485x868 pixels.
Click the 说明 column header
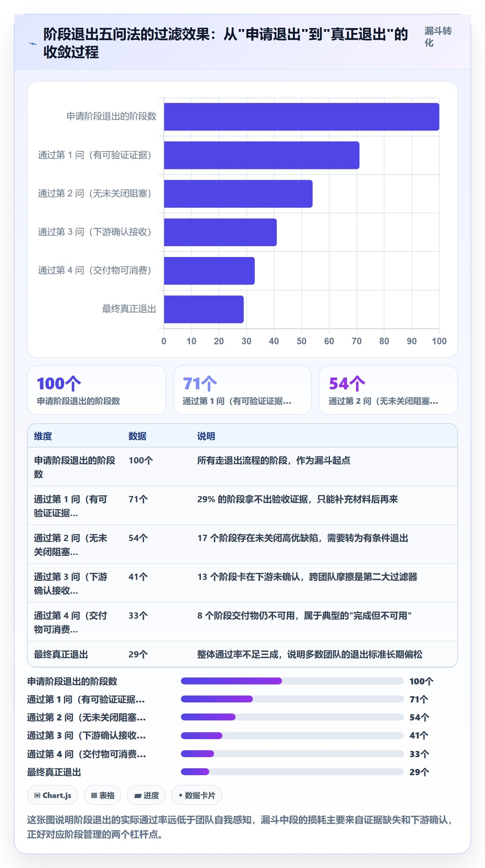tap(206, 436)
